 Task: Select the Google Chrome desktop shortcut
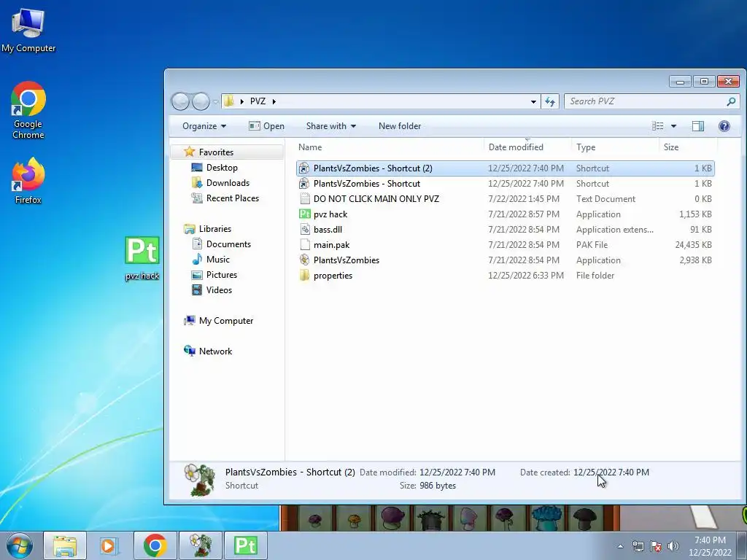click(x=28, y=110)
